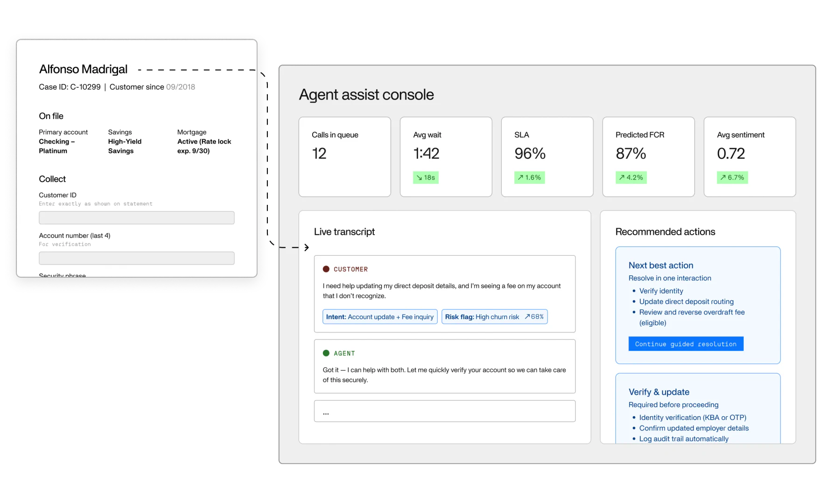
Task: Click the maroon CUSTOMER speaker dot
Action: pos(326,269)
